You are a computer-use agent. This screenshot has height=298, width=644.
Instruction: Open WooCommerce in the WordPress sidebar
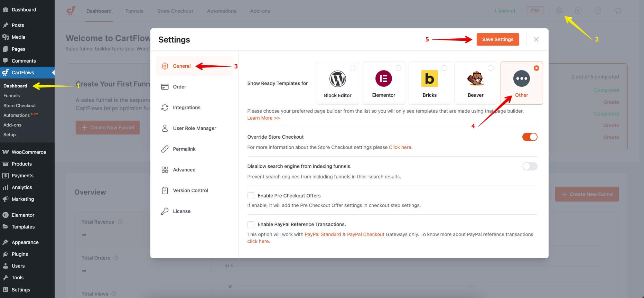[x=27, y=152]
